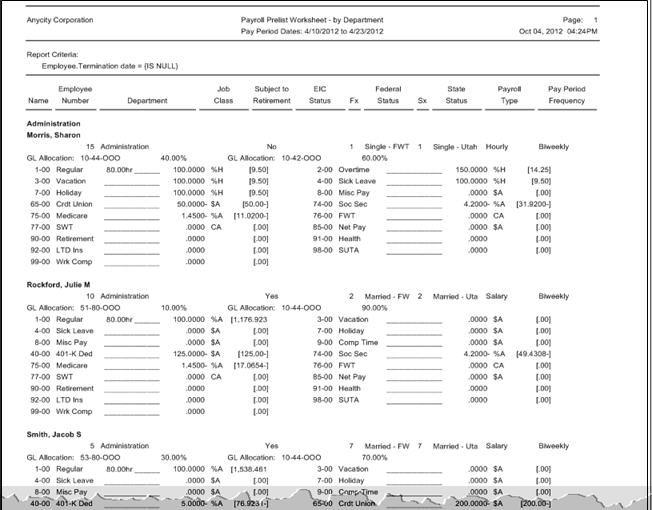Image resolution: width=652 pixels, height=510 pixels.
Task: Click the [125.00-] 401-K Ded amount
Action: pyautogui.click(x=253, y=354)
